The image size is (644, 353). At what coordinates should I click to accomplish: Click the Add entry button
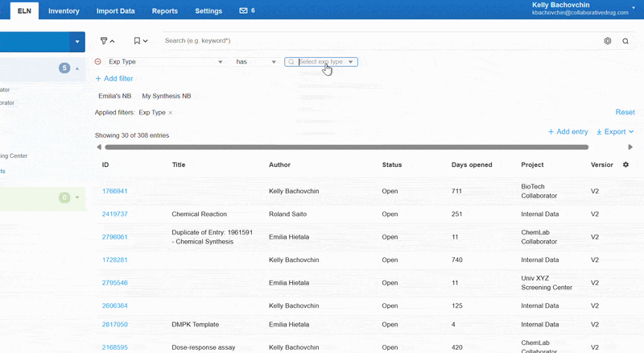pyautogui.click(x=568, y=131)
